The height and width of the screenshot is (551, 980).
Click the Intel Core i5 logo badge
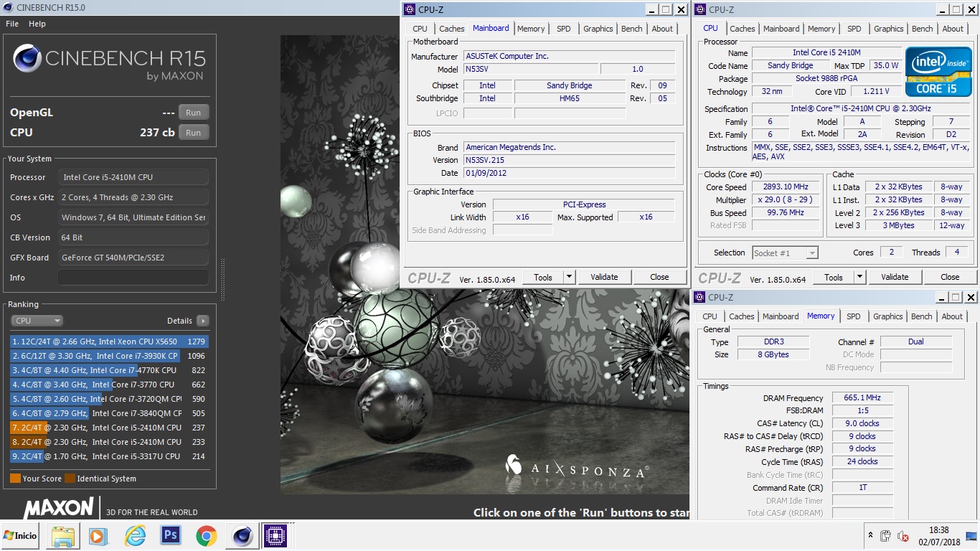click(x=938, y=71)
